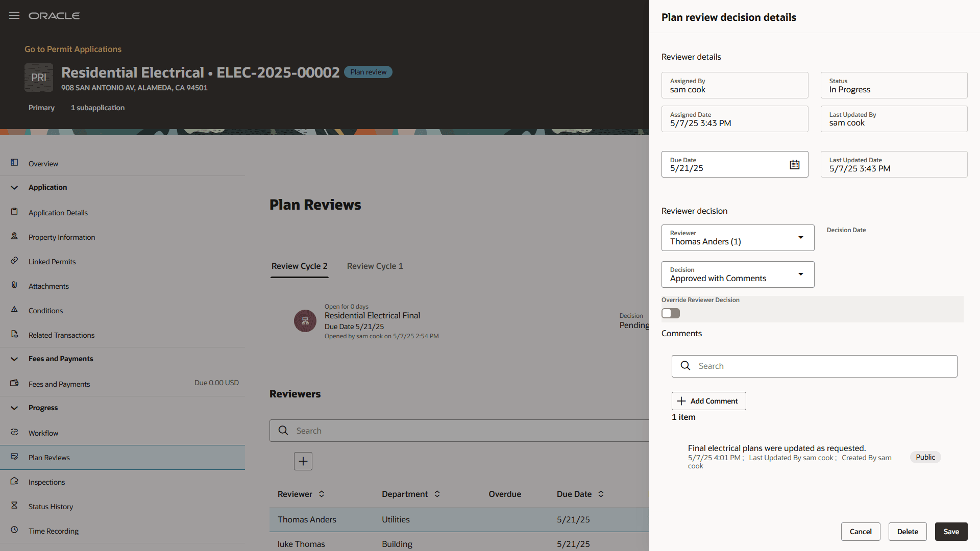This screenshot has width=980, height=551.
Task: Open Go to Permit Applications link
Action: 73,49
